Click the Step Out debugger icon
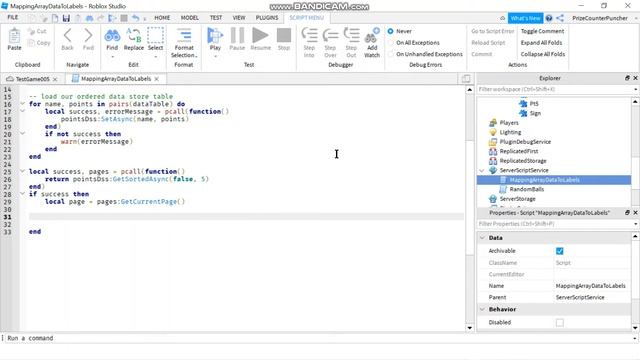Image resolution: width=640 pixels, height=360 pixels. pos(351,36)
